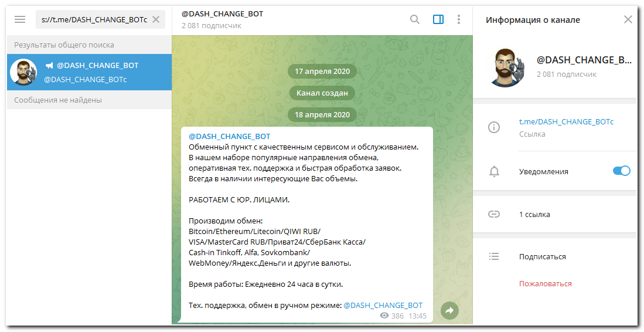Toggle channel notifications switch
Viewport: 644px width, 332px height.
pyautogui.click(x=621, y=171)
